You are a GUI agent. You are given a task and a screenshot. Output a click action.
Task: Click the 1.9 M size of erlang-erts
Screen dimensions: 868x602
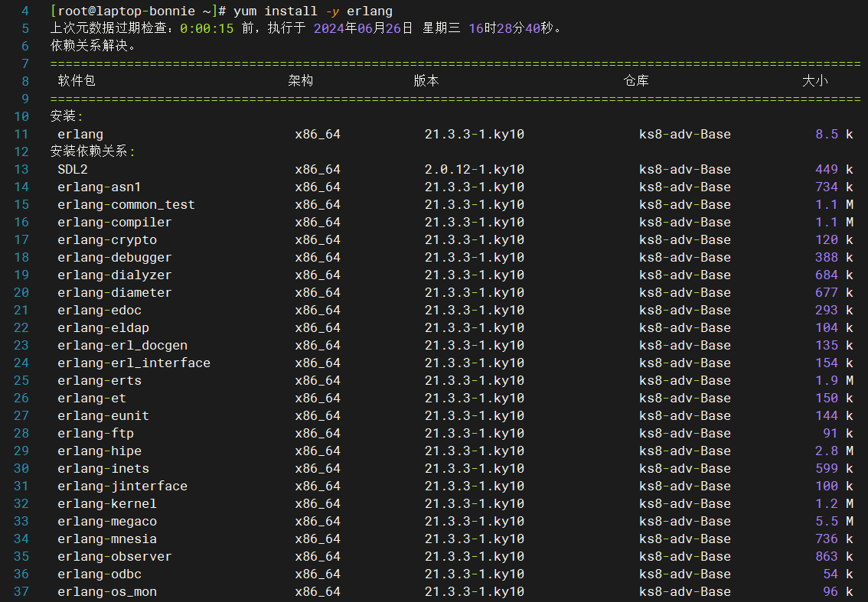click(834, 381)
